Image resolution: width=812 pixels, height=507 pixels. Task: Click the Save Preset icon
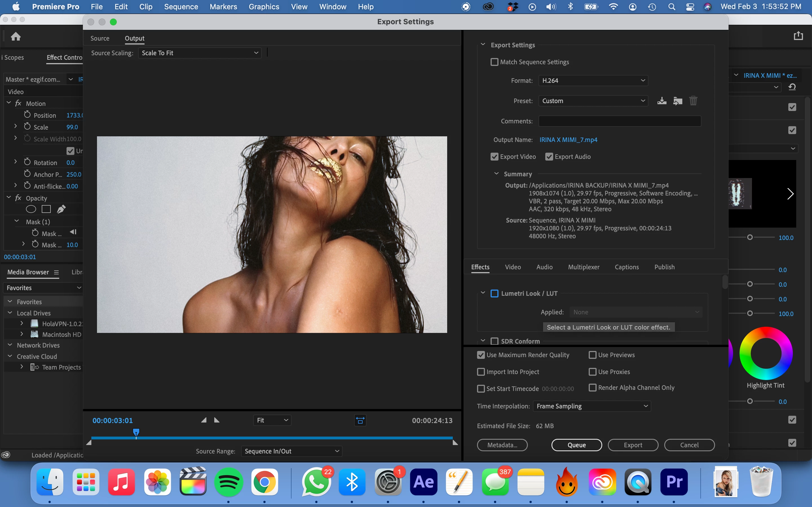click(662, 101)
